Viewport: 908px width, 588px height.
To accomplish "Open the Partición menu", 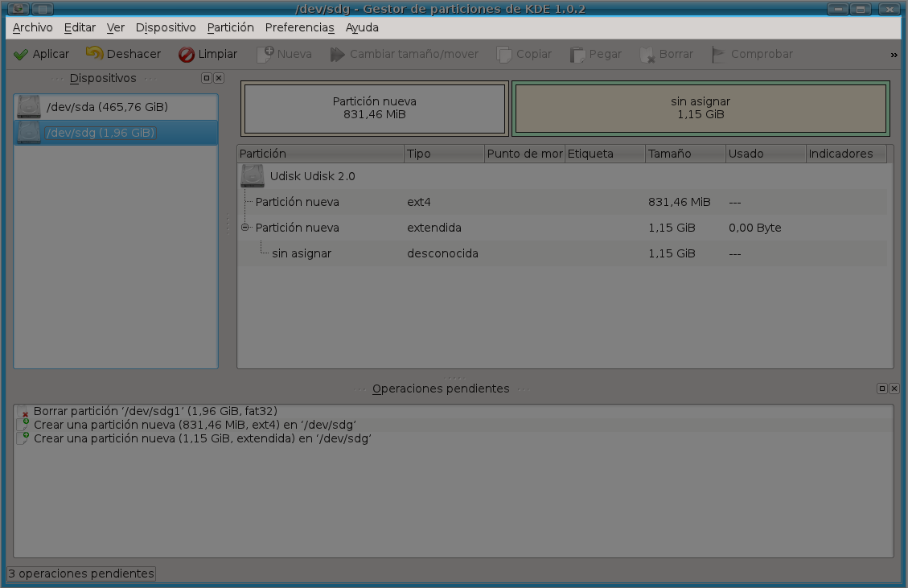I will pos(230,27).
